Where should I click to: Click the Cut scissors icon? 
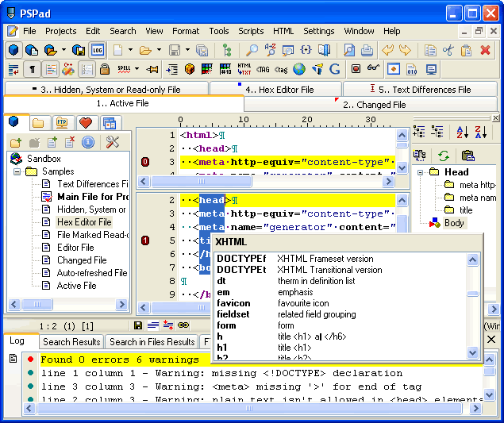tap(448, 50)
